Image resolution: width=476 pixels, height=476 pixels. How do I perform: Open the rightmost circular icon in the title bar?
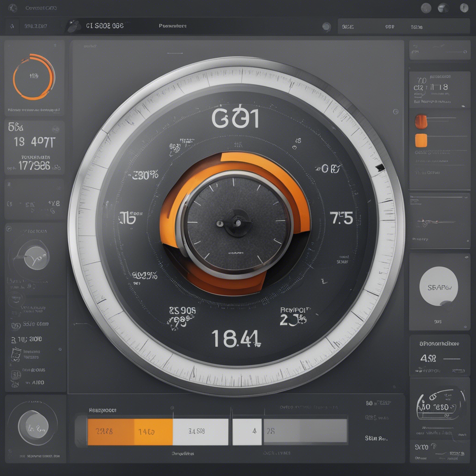(x=464, y=8)
